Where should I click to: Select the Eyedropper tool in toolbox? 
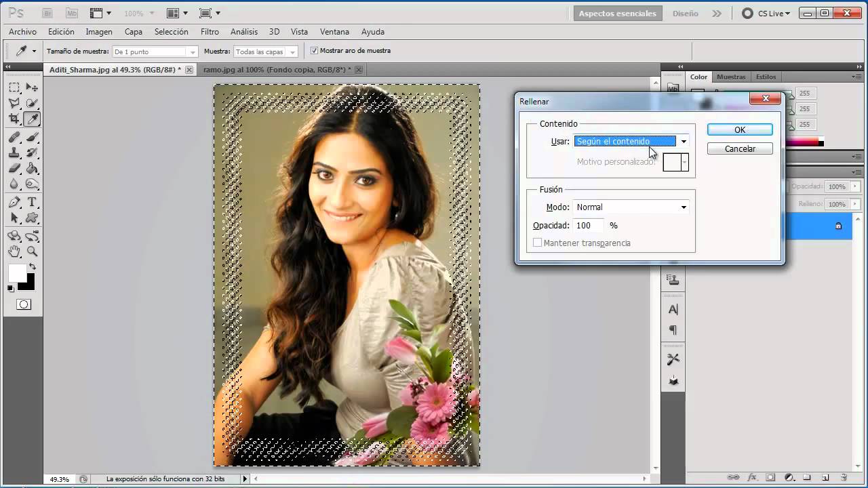click(32, 119)
